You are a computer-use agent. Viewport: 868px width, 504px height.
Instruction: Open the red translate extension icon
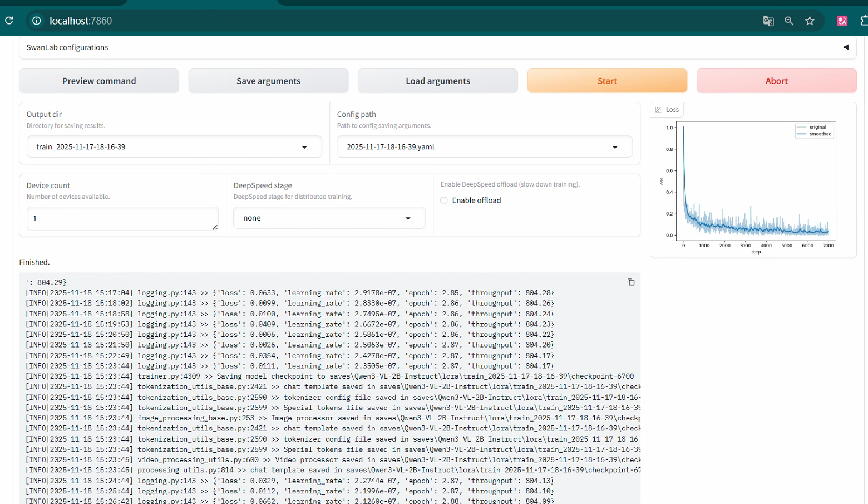coord(842,21)
